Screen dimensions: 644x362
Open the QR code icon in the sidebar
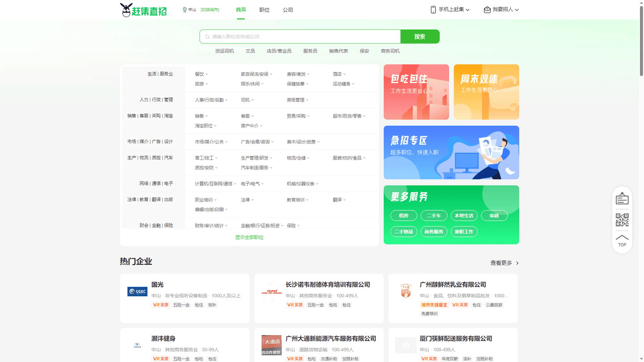[622, 220]
